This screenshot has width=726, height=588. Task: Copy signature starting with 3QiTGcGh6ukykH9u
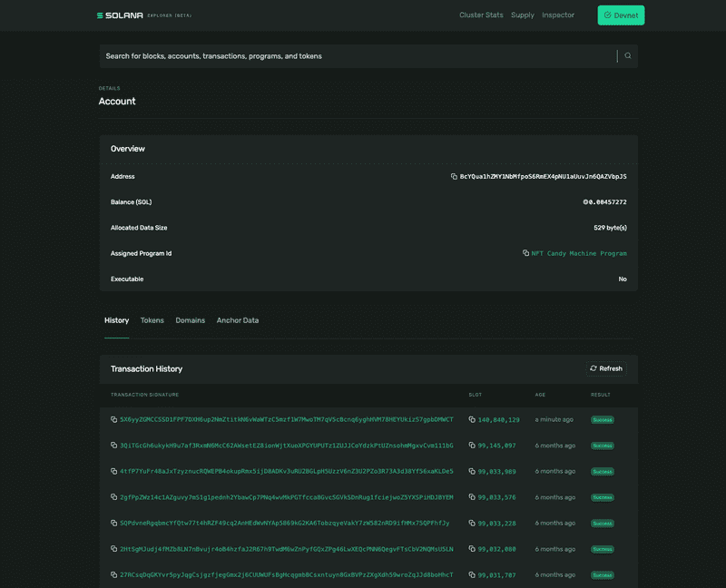click(113, 446)
